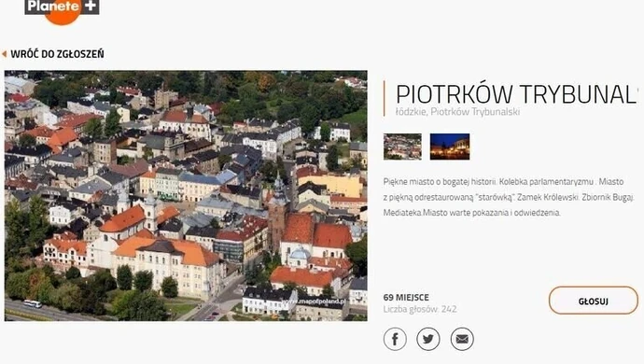Image resolution: width=644 pixels, height=364 pixels.
Task: Send entry by email envelope icon
Action: 462,339
